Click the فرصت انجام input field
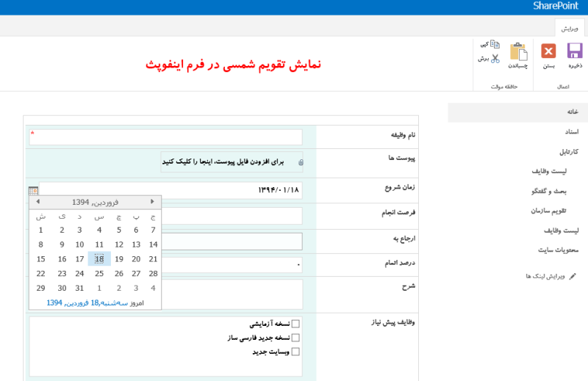The height and width of the screenshot is (381, 588). tap(232, 215)
